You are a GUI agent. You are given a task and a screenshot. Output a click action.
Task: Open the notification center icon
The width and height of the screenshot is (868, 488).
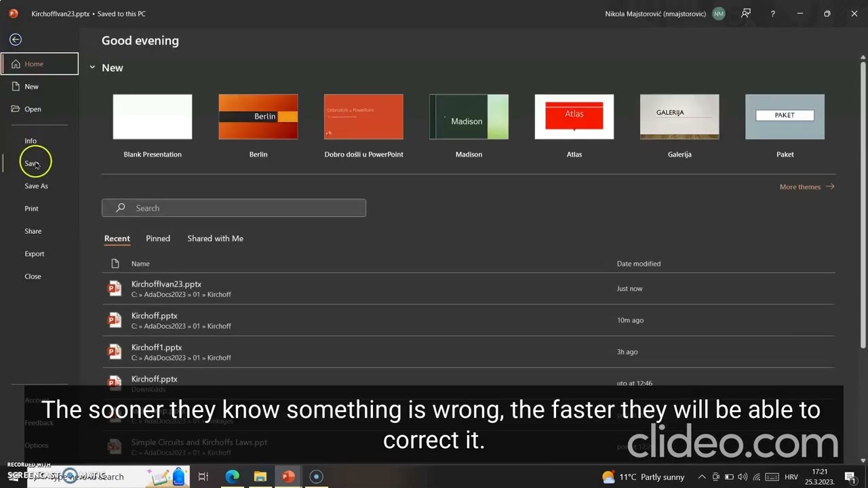pyautogui.click(x=850, y=477)
